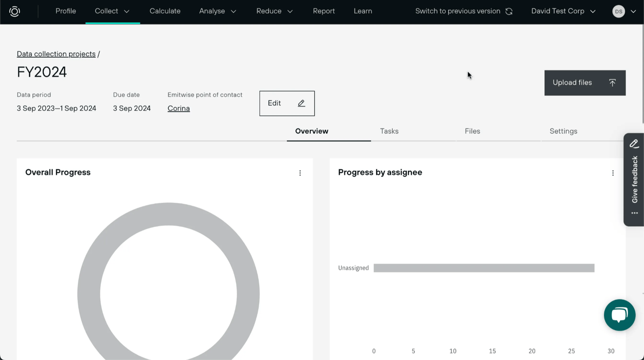Open the Files tab

pos(472,131)
